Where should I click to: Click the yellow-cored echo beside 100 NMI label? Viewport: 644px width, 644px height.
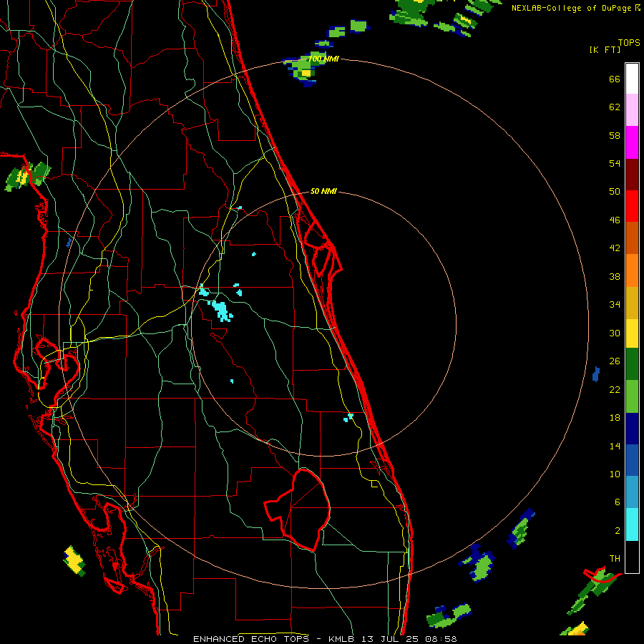304,69
